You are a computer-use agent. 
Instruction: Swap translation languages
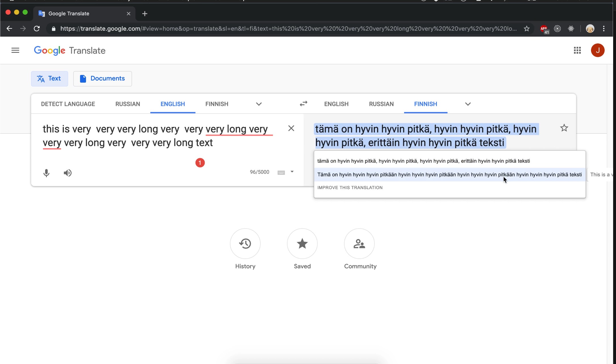(x=303, y=104)
